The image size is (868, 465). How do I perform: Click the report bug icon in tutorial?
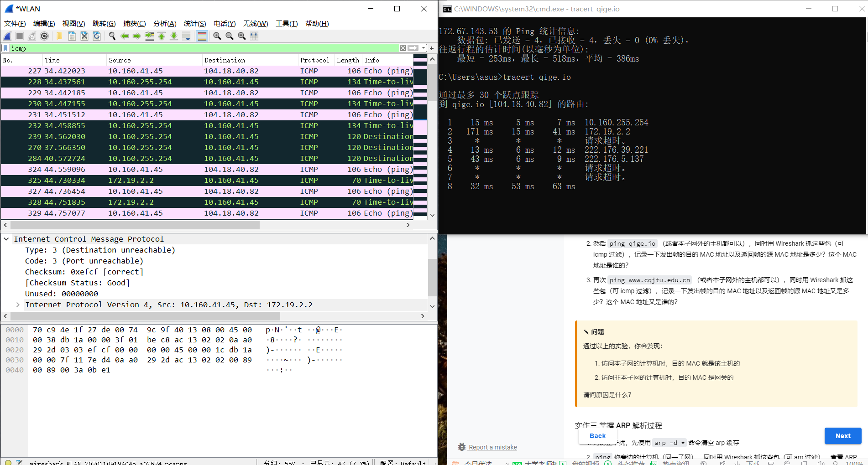pos(462,447)
